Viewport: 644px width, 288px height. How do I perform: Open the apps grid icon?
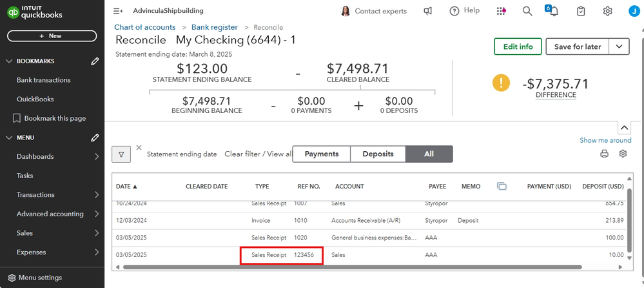(501, 11)
